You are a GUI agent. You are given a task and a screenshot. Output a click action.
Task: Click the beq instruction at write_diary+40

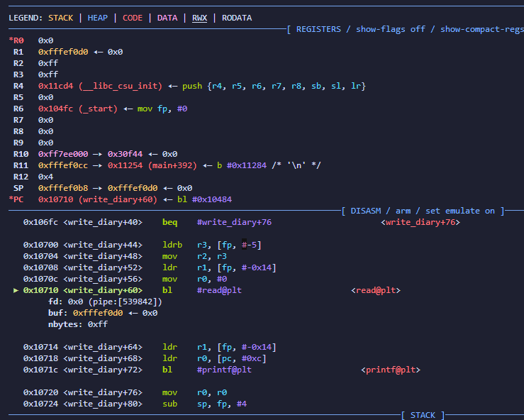click(x=170, y=222)
